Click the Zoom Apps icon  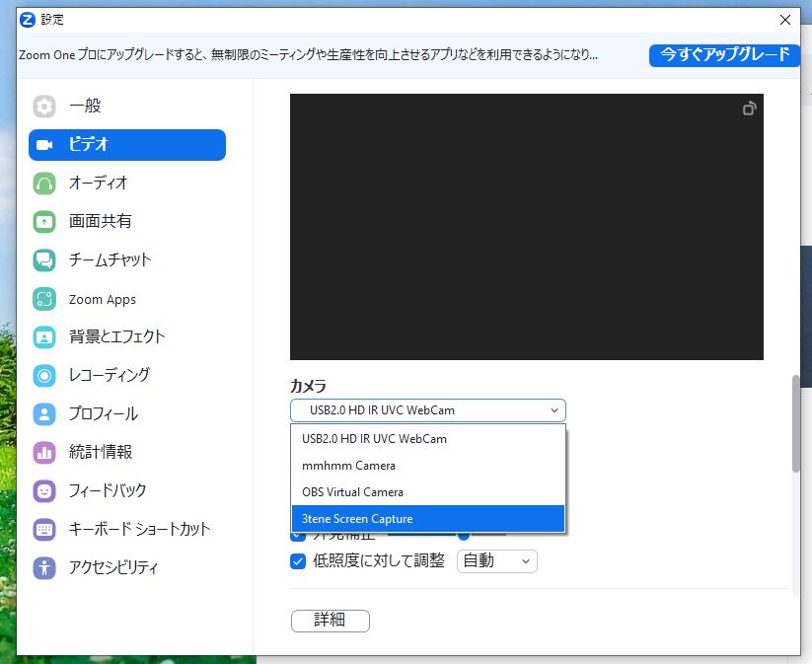pyautogui.click(x=44, y=299)
